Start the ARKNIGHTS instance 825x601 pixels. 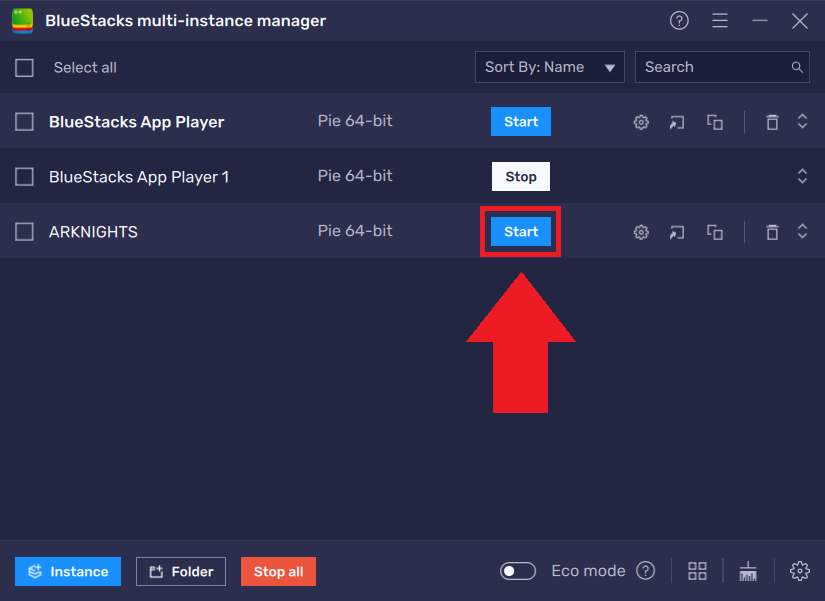pos(520,231)
